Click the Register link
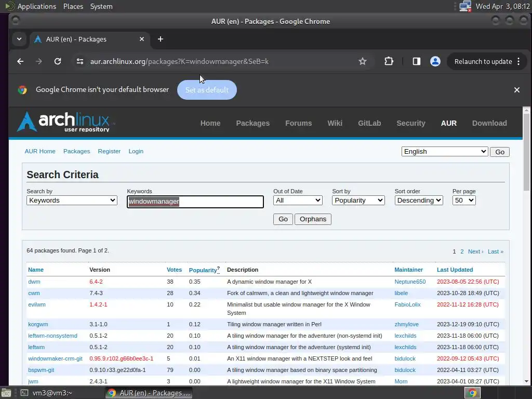The height and width of the screenshot is (399, 532). 109,151
